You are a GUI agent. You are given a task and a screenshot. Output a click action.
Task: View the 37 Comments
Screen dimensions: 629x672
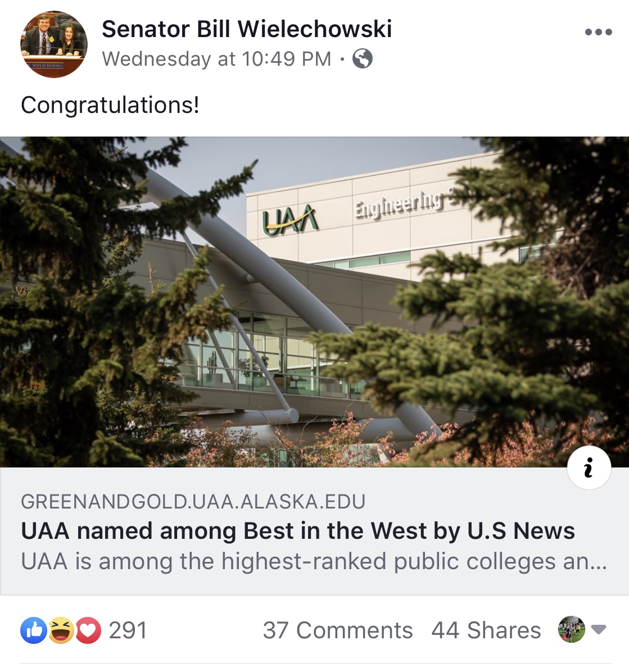(x=337, y=630)
